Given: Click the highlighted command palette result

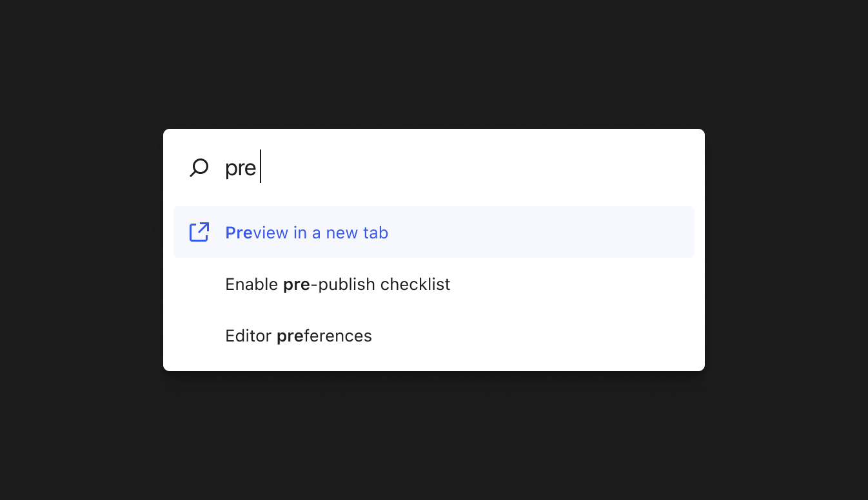Looking at the screenshot, I should click(x=433, y=232).
